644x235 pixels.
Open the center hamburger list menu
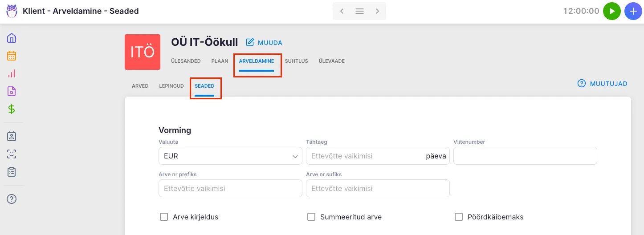coord(359,11)
